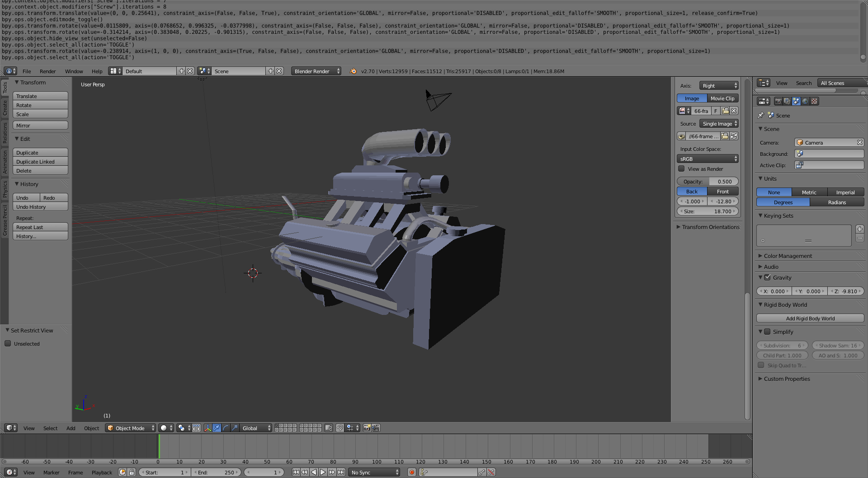Click the Duplicate Linked button
868x478 pixels.
coord(40,161)
